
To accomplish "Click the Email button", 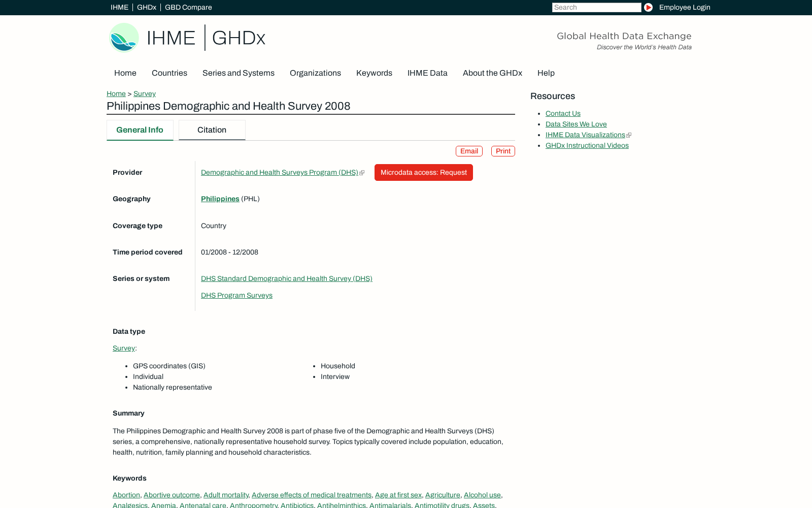I will [x=469, y=151].
